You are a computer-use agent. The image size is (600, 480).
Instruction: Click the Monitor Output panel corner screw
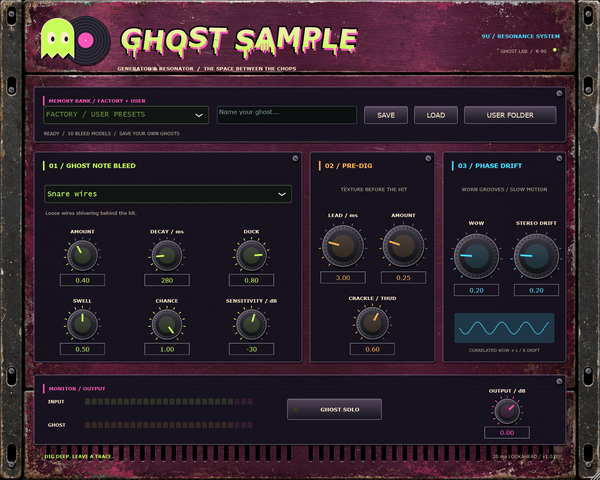559,382
